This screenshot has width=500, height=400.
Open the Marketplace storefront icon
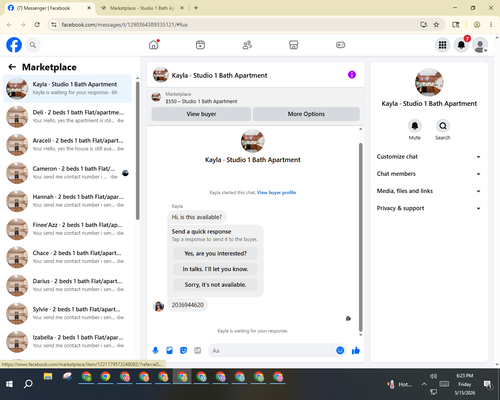(294, 45)
